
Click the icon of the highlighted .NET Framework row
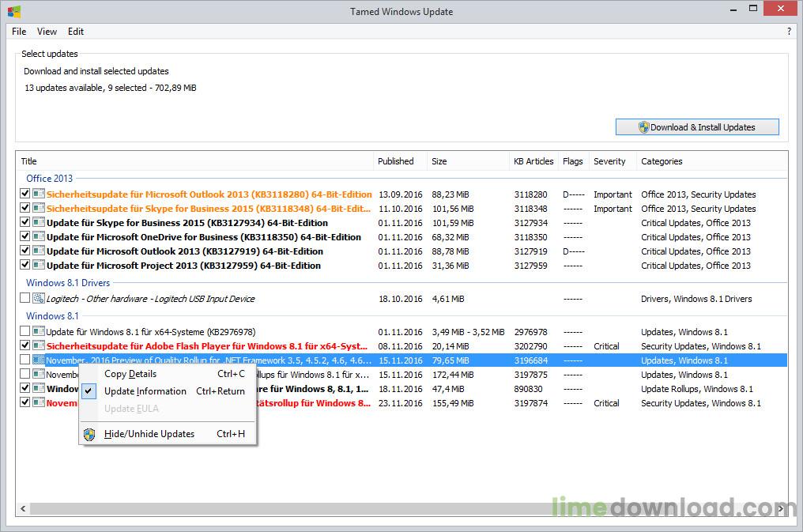pyautogui.click(x=39, y=360)
